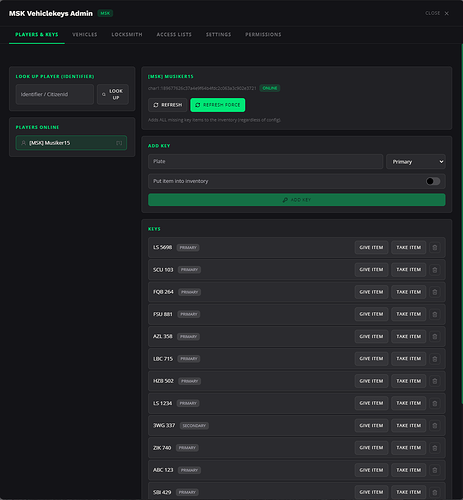Screen dimensions: 463x500
Task: Click trash icon for SCU 103 key
Action: point(435,270)
